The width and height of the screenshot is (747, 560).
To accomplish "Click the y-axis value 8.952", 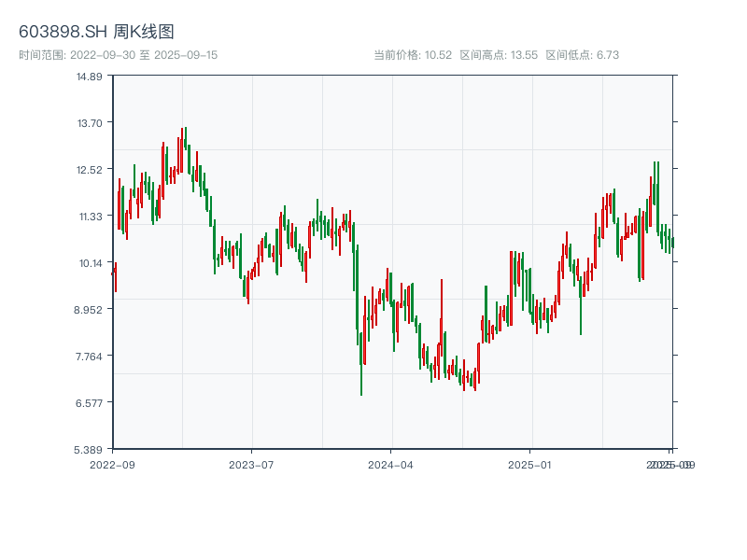I will [88, 310].
